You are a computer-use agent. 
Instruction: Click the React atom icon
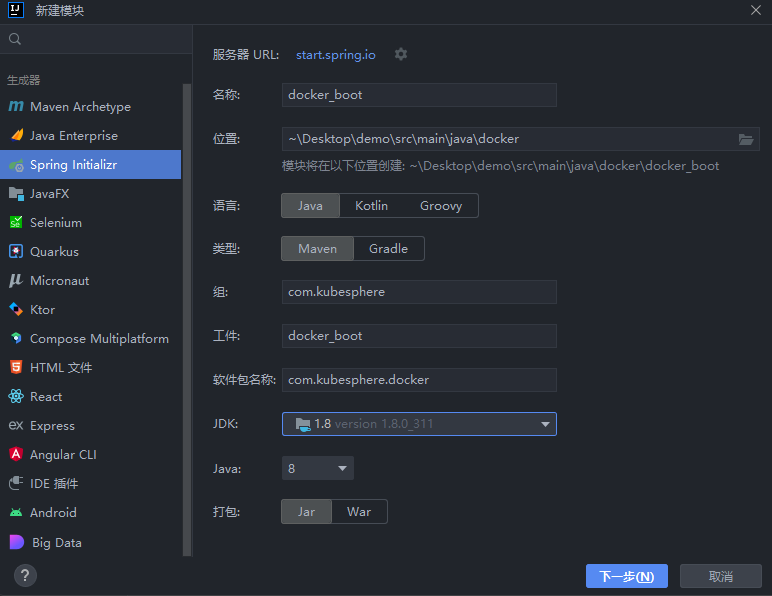[x=16, y=396]
